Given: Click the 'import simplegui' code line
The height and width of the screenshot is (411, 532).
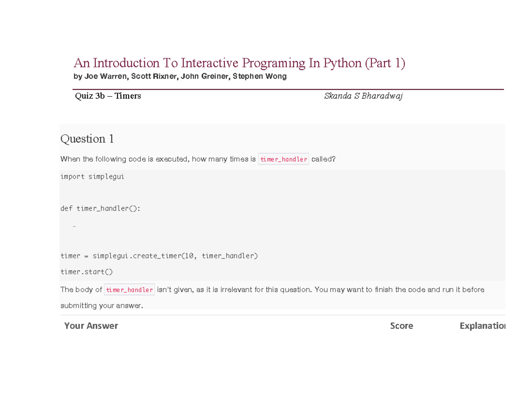Looking at the screenshot, I should (92, 176).
